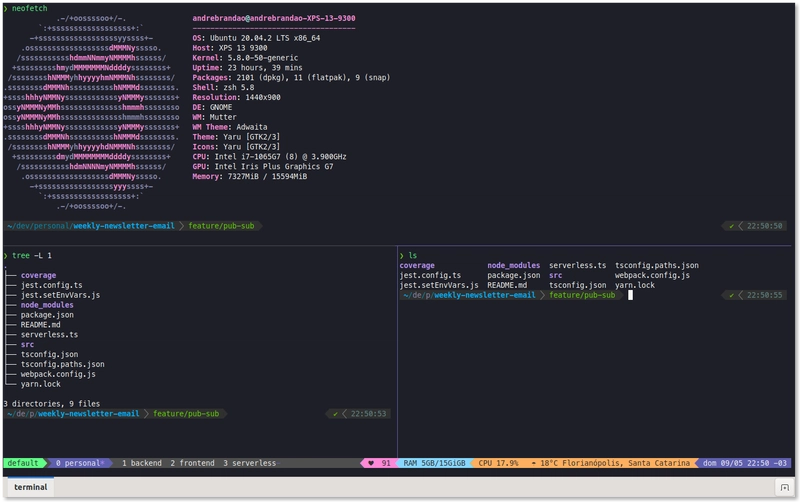The image size is (800, 502).
Task: Click 'webpack.config.js' in the tree output
Action: 58,374
